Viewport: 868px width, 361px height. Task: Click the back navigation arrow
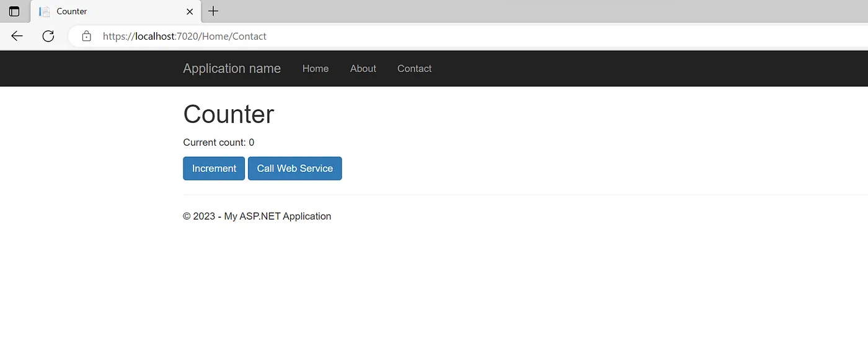[x=17, y=35]
